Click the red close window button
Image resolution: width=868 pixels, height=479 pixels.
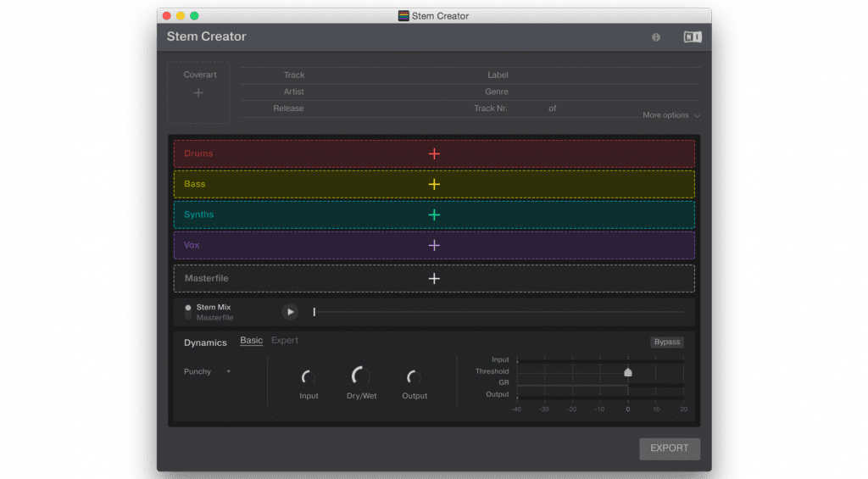[x=167, y=16]
